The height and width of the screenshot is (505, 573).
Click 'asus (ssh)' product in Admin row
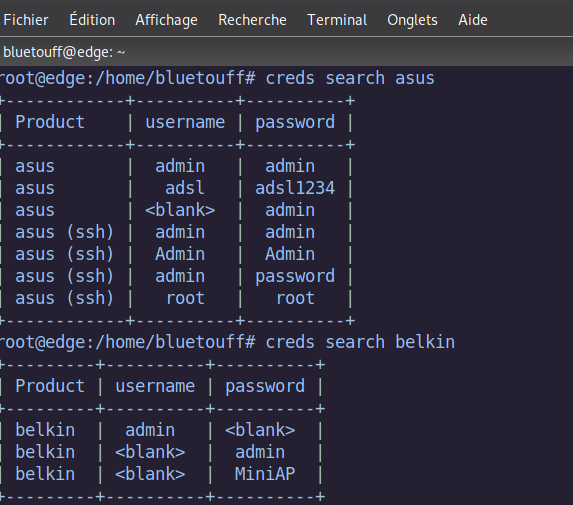pos(65,254)
